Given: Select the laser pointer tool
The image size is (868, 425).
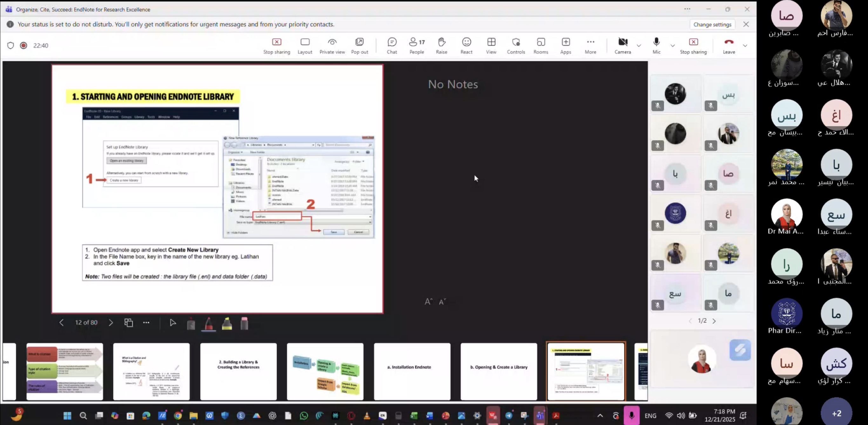Looking at the screenshot, I should point(191,323).
